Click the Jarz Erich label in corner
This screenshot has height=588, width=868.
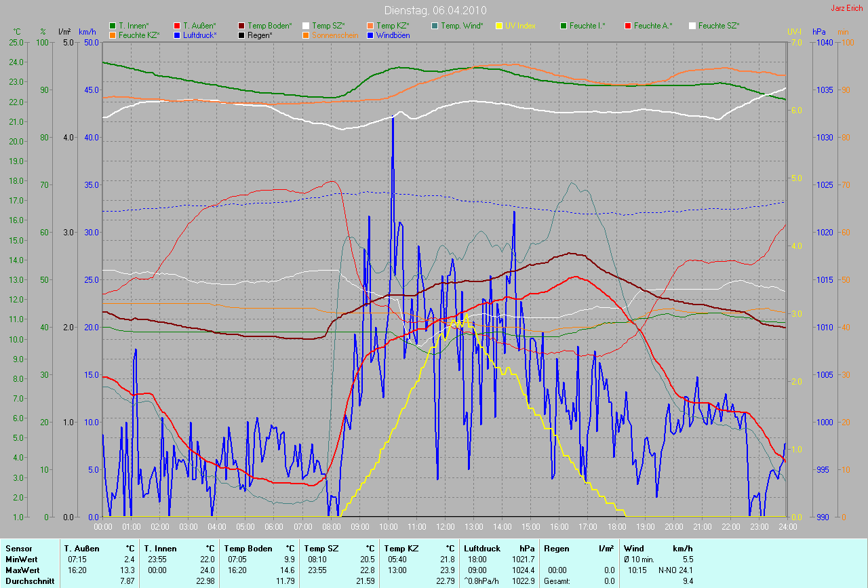pos(847,8)
